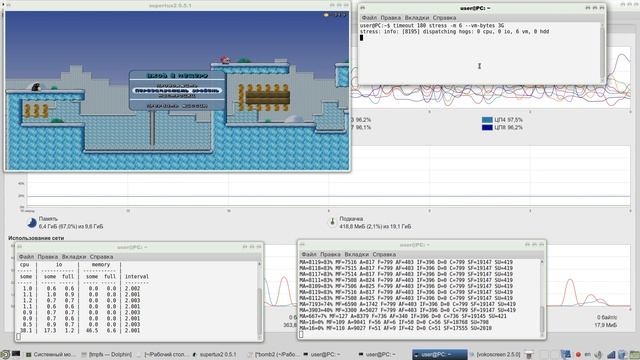Open Правка menu in the stress terminal
The width and height of the screenshot is (640, 360).
[x=391, y=18]
